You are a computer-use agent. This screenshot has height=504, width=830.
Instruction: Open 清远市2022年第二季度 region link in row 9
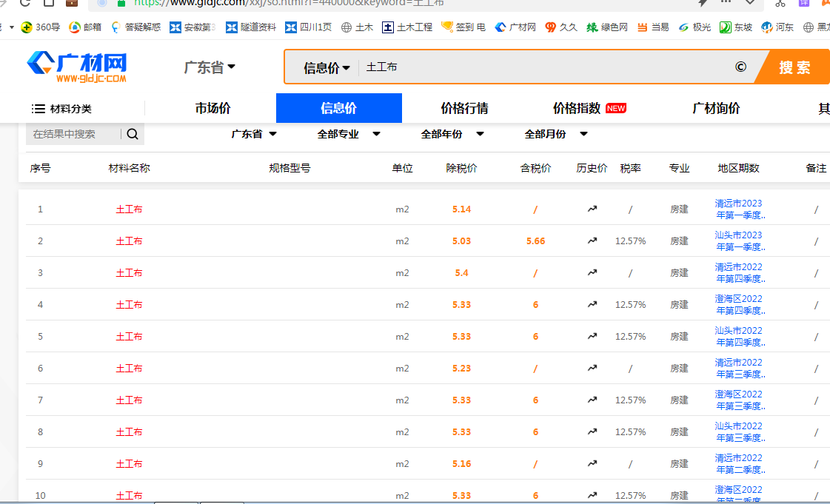tap(740, 463)
